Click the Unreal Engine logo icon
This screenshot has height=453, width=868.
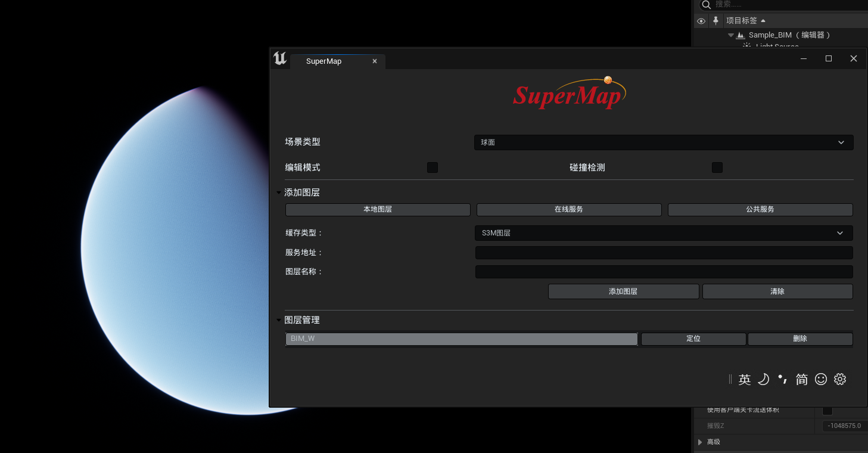pos(280,58)
